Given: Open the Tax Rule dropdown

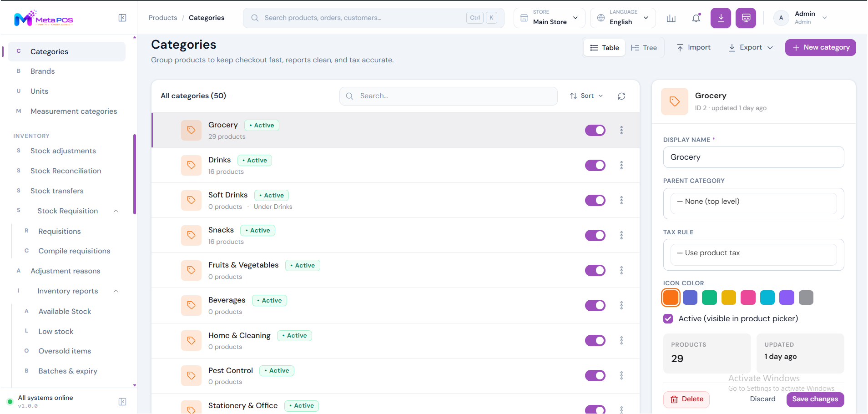Looking at the screenshot, I should [x=753, y=255].
